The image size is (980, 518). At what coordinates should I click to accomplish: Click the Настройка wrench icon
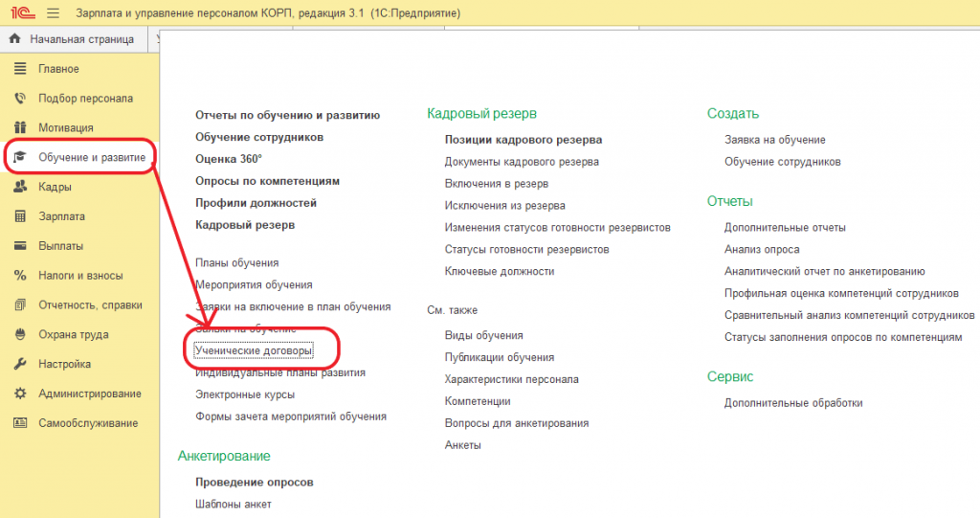pyautogui.click(x=20, y=364)
